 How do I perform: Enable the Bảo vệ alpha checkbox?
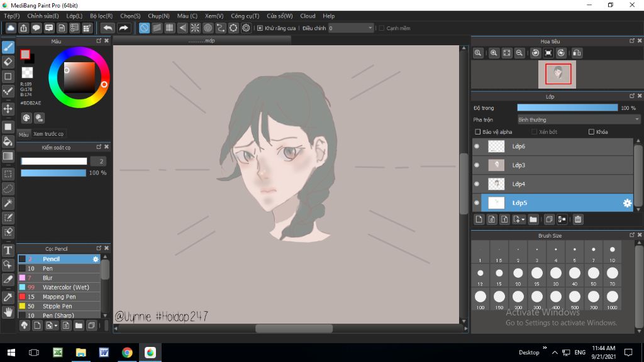click(x=478, y=132)
